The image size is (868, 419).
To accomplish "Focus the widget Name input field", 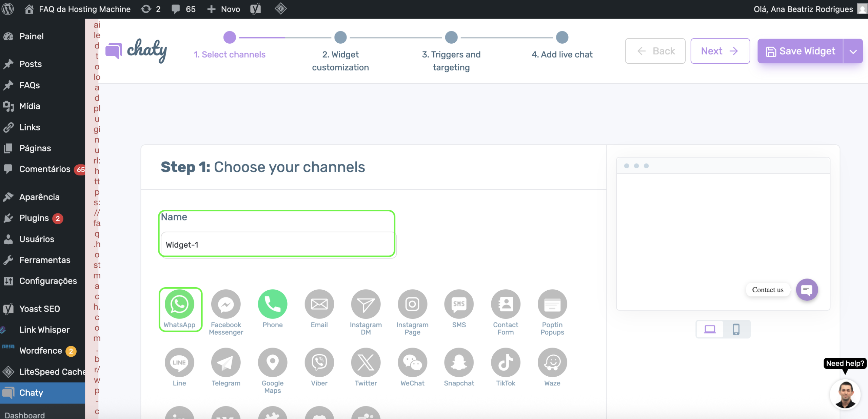I will pyautogui.click(x=278, y=245).
